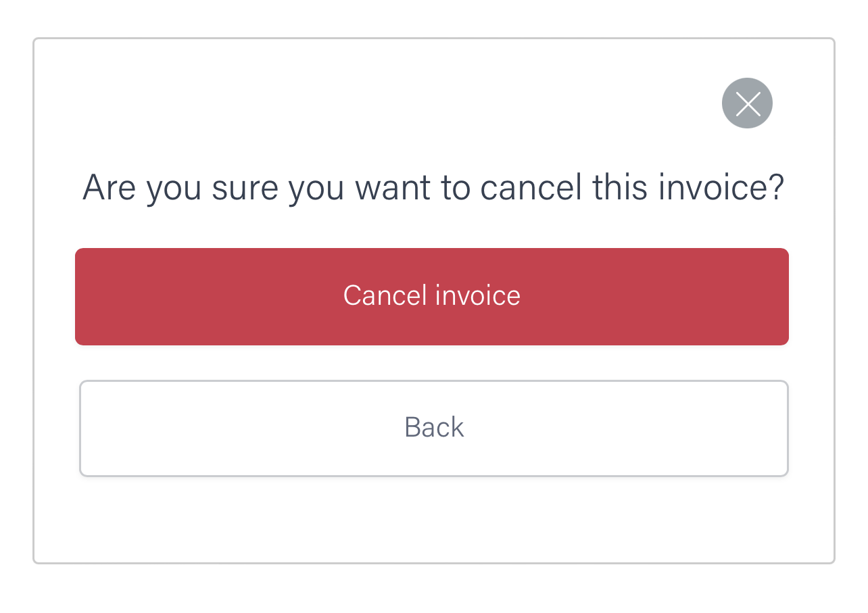
Task: Exit the modal via the close icon
Action: click(x=747, y=103)
